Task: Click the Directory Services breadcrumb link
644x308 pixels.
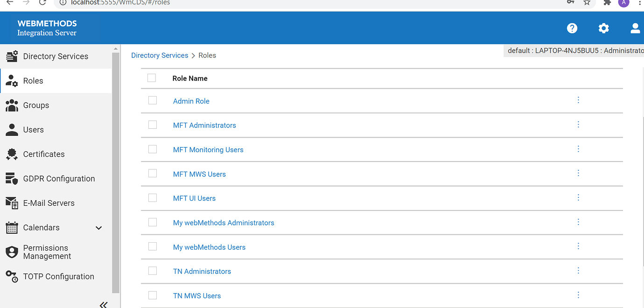Action: pyautogui.click(x=160, y=56)
